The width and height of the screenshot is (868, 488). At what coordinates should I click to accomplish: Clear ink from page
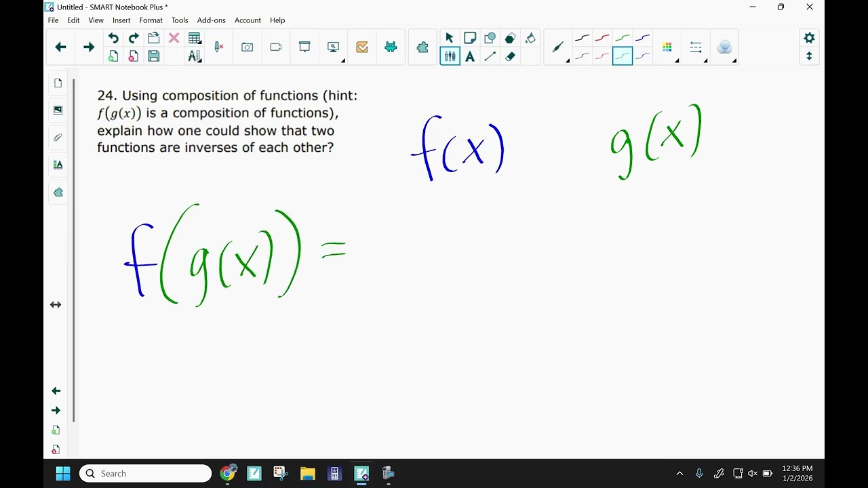[x=218, y=47]
